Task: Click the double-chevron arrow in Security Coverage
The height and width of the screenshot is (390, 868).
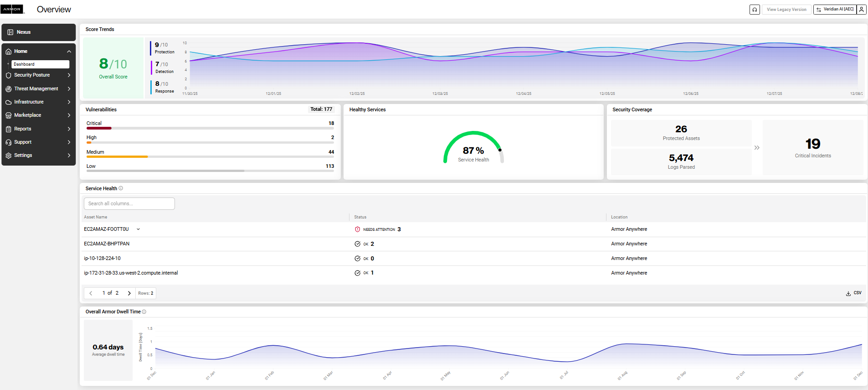Action: click(x=757, y=148)
